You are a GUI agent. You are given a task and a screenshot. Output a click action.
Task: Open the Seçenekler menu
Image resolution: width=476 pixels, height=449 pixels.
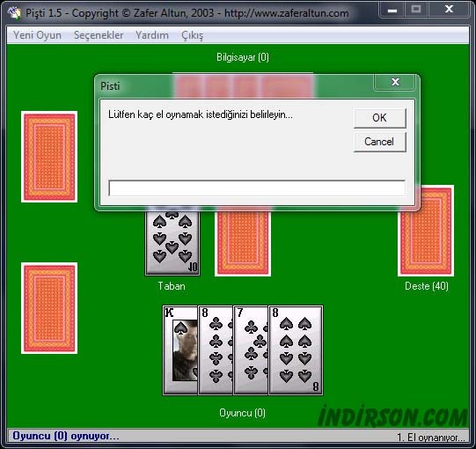99,35
